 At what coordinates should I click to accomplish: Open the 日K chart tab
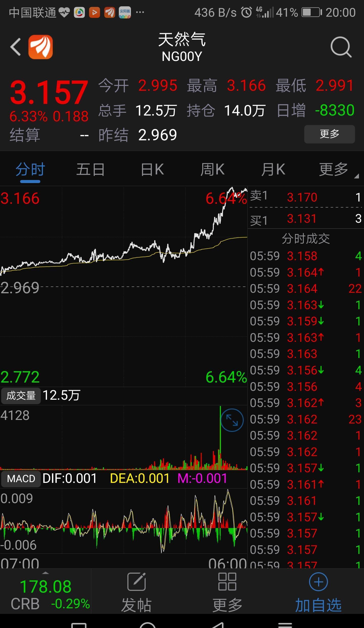click(152, 169)
